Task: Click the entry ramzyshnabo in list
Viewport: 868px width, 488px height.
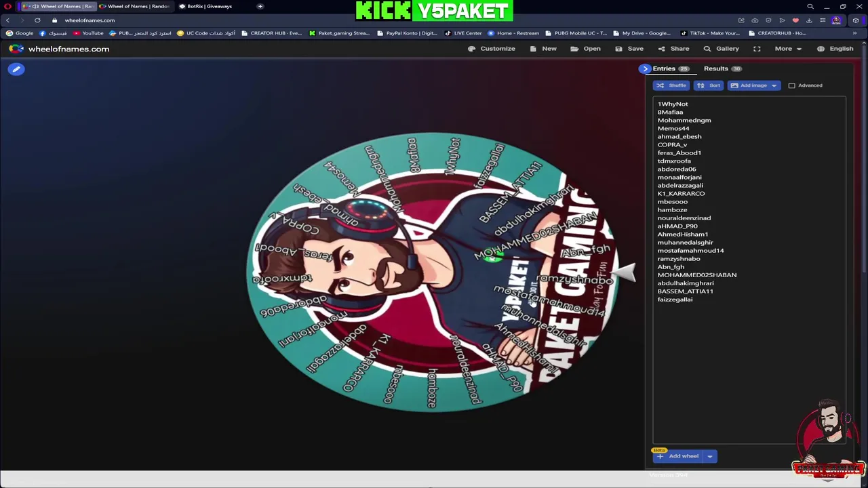Action: tap(679, 258)
